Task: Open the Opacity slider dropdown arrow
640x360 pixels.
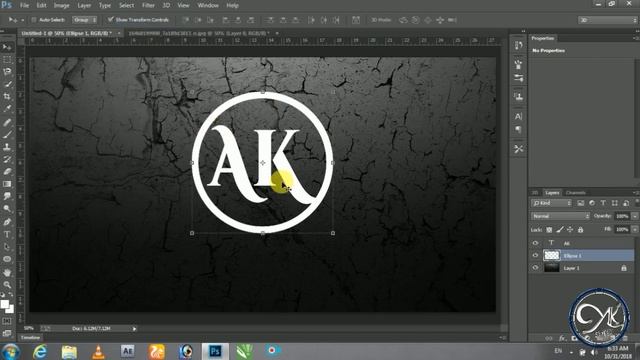Action: click(635, 216)
